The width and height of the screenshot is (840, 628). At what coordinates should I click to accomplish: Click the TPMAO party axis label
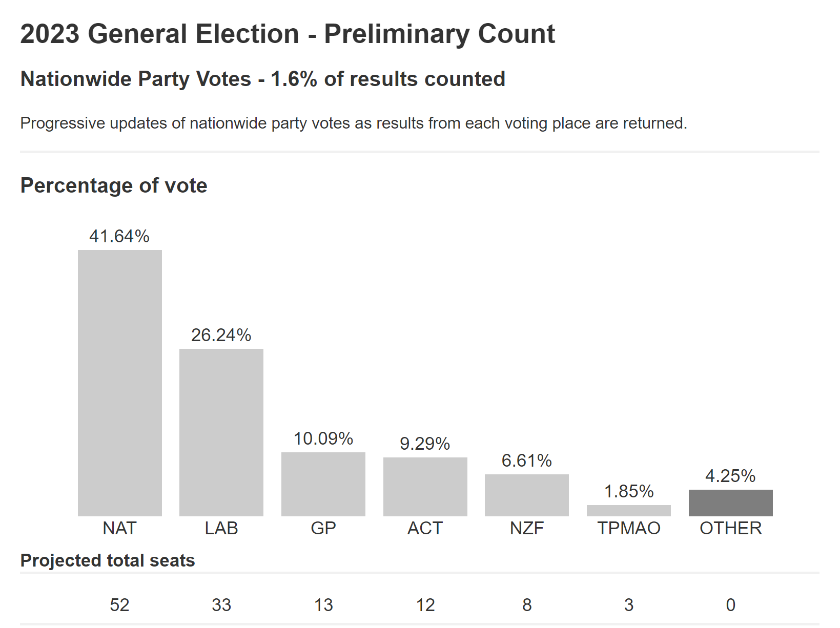tap(628, 528)
